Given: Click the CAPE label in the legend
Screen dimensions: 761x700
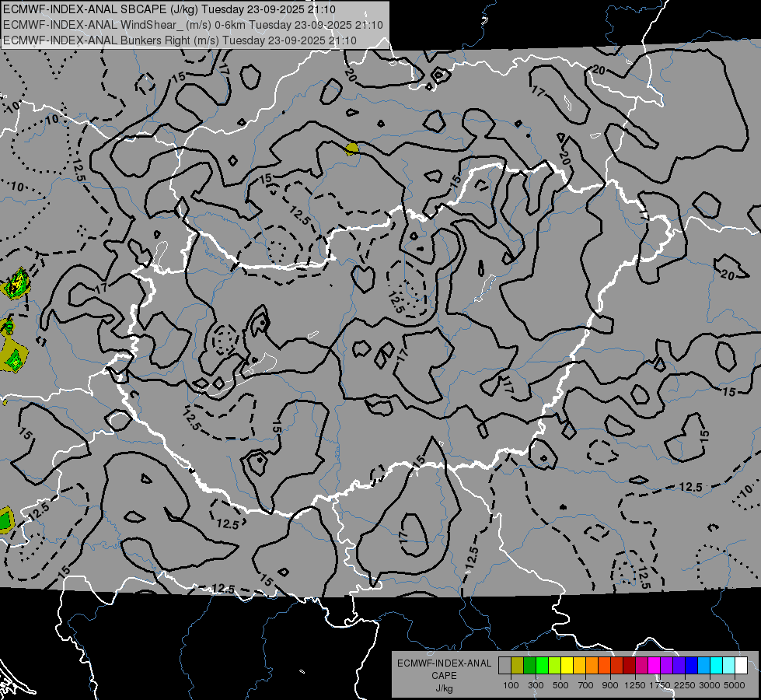Looking at the screenshot, I should [x=444, y=676].
